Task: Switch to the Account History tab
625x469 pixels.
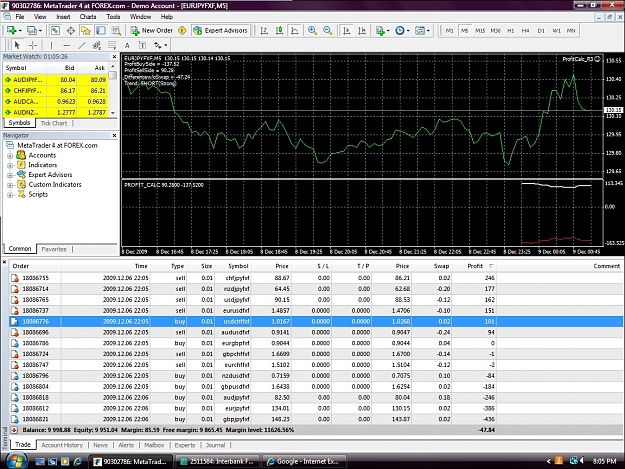Action: [62, 445]
